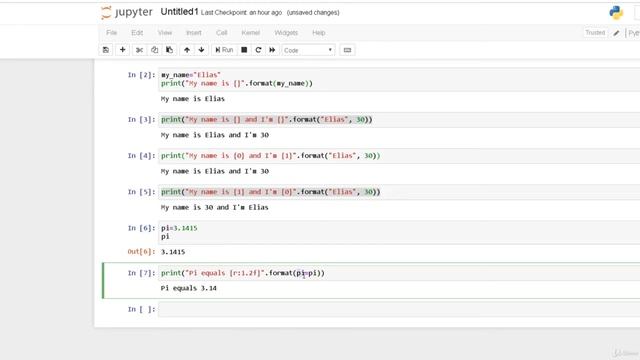Click the Last Checkpoint status text
The image size is (640, 360).
pos(241,13)
